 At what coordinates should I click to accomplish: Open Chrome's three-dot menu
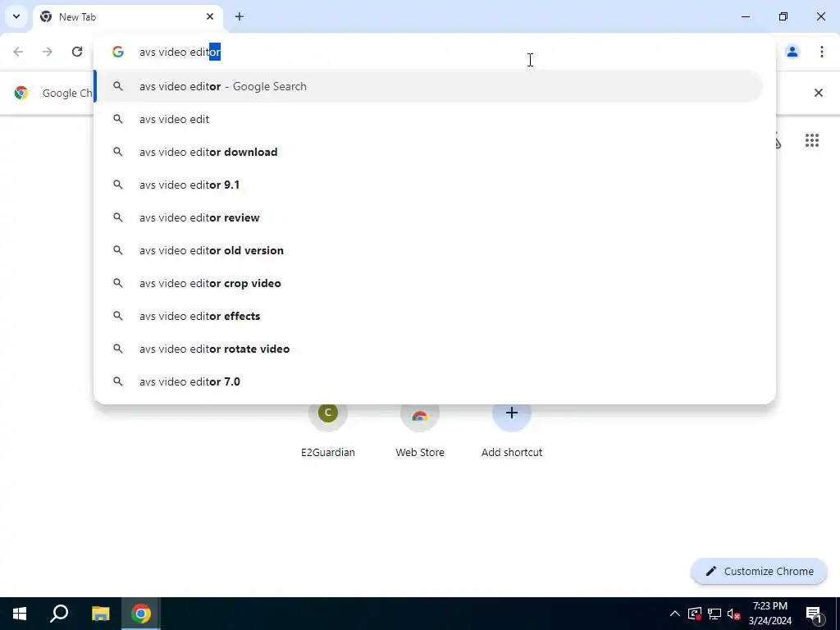821,52
